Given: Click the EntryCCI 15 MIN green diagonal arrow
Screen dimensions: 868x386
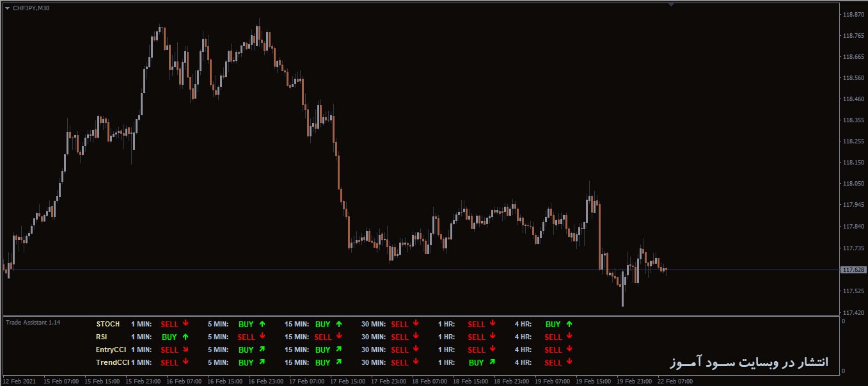Looking at the screenshot, I should click(x=339, y=350).
